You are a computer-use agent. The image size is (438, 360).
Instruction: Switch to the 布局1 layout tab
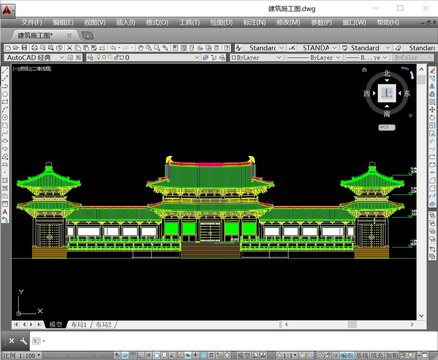79,324
